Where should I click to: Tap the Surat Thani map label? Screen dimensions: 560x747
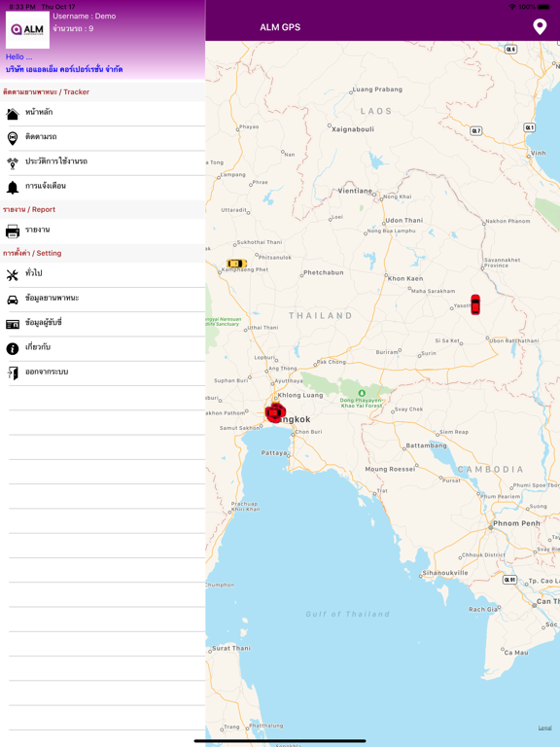[231, 648]
